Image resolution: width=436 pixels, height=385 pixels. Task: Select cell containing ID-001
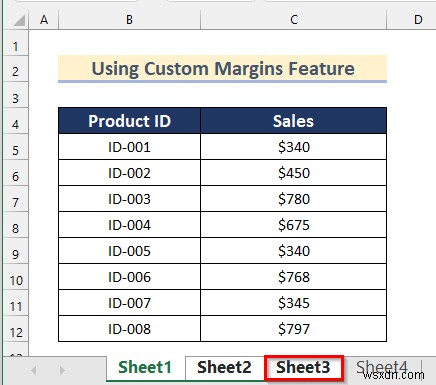129,147
